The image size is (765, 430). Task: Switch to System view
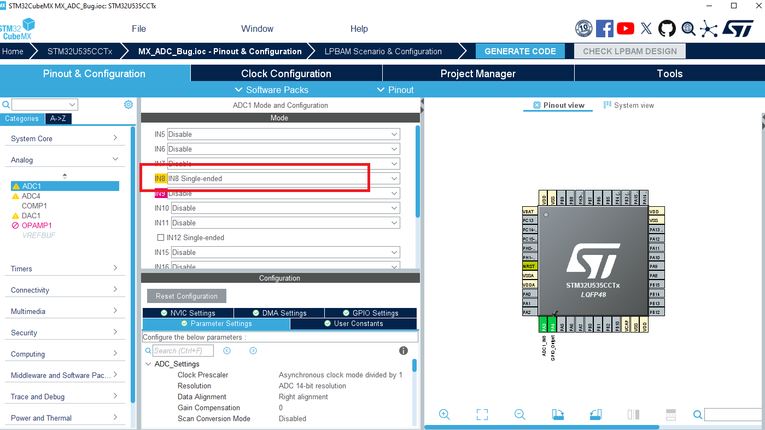tap(629, 105)
